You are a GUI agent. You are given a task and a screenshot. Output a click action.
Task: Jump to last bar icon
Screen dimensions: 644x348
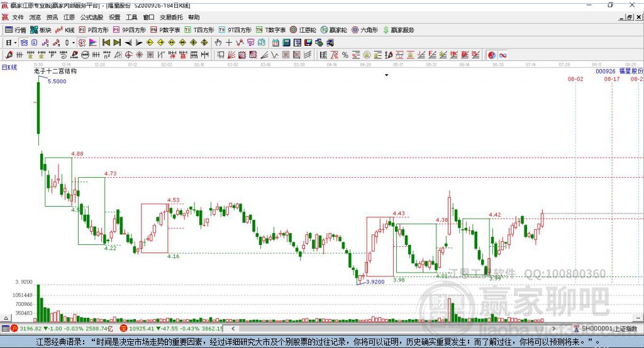click(x=117, y=43)
